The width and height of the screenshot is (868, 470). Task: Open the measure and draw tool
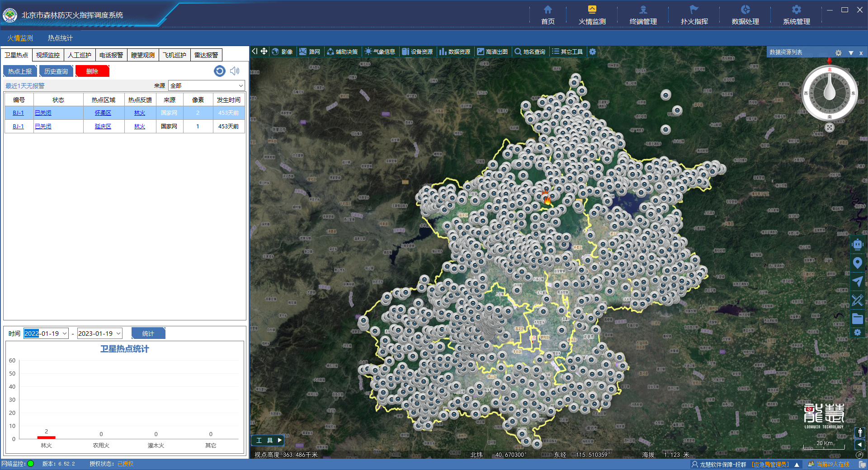[x=857, y=300]
